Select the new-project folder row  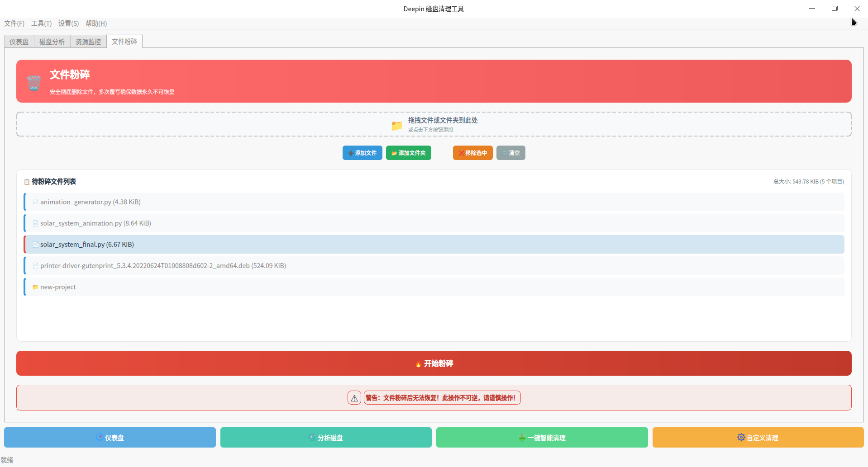pos(434,287)
